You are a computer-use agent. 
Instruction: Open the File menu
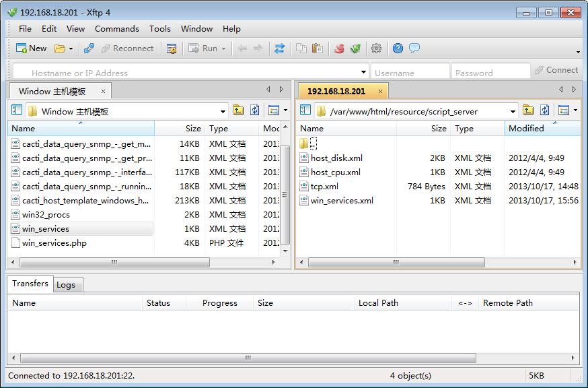(x=25, y=29)
